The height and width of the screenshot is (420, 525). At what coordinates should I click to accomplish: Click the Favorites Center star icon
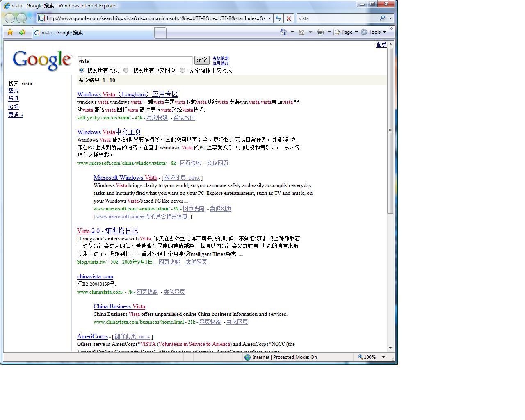(10, 32)
